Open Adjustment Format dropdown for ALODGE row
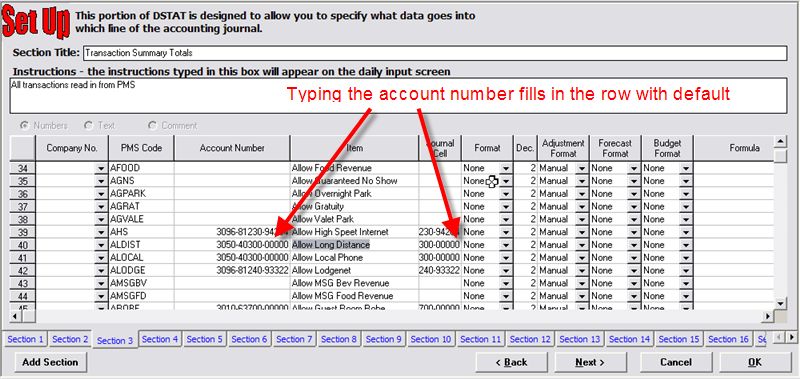Viewport: 800px width, 379px height. [x=582, y=270]
